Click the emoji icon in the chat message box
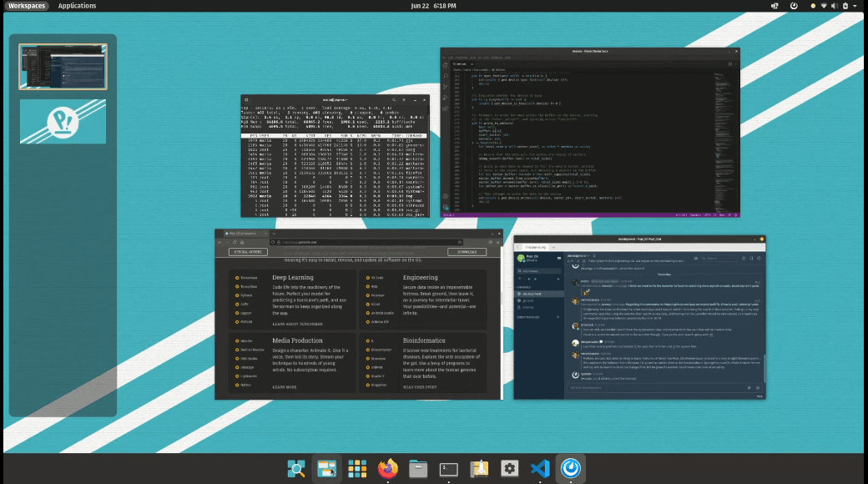This screenshot has width=868, height=484. point(758,386)
